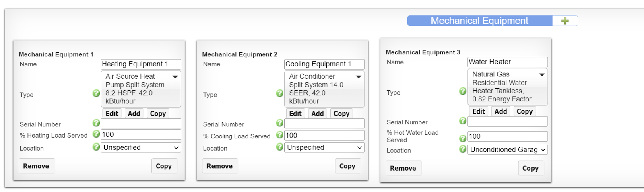
Task: Click the green plus add equipment icon
Action: pos(565,21)
